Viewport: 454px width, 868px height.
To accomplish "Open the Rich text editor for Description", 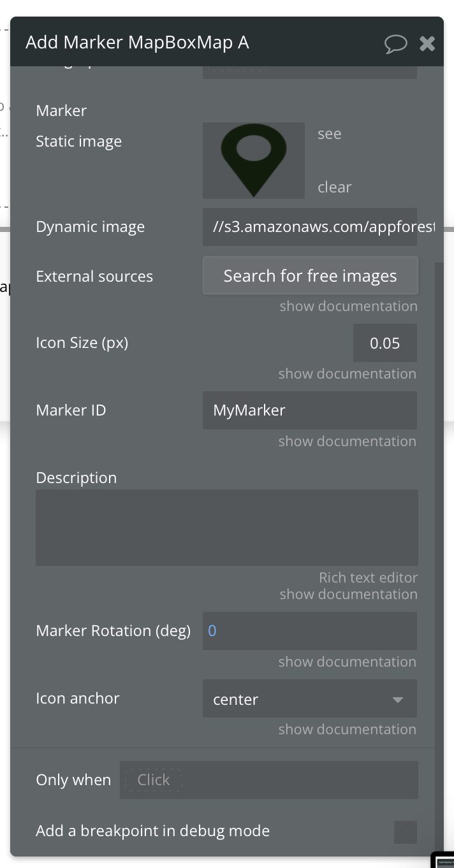I will pyautogui.click(x=368, y=577).
